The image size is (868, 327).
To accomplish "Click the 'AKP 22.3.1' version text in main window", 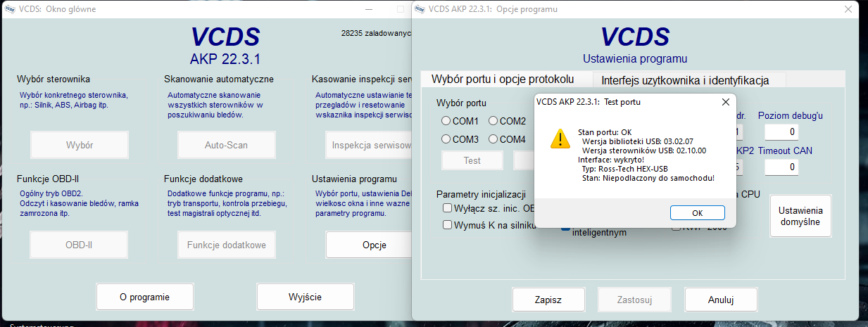I will [x=225, y=59].
